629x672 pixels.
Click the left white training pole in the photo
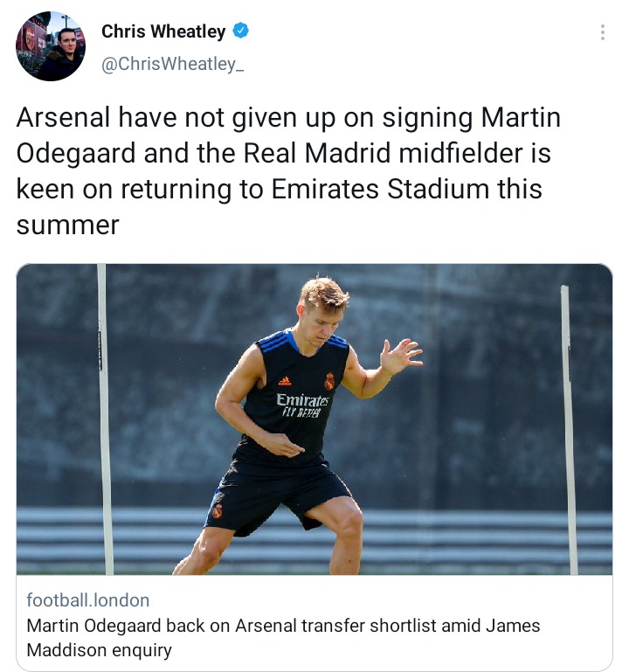(x=105, y=419)
